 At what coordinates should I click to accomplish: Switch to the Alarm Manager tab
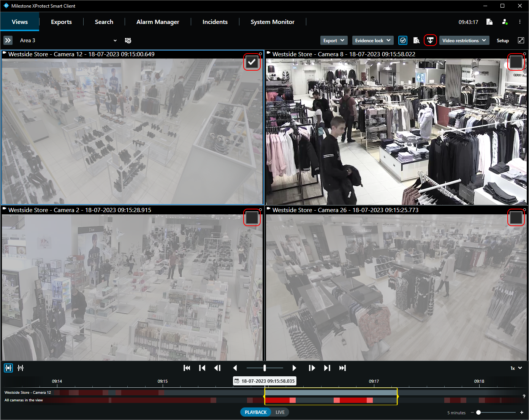tap(158, 22)
